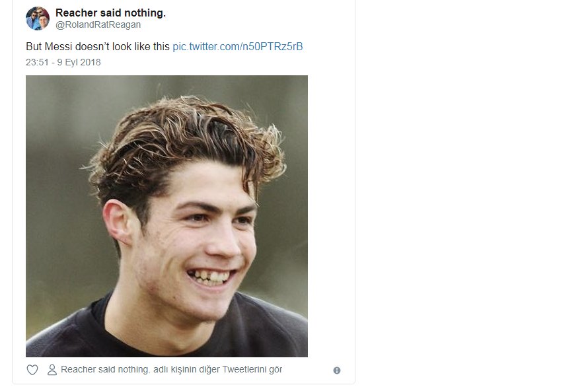The image size is (588, 387).
Task: Open the "Reacher said nothing." display name
Action: [110, 13]
